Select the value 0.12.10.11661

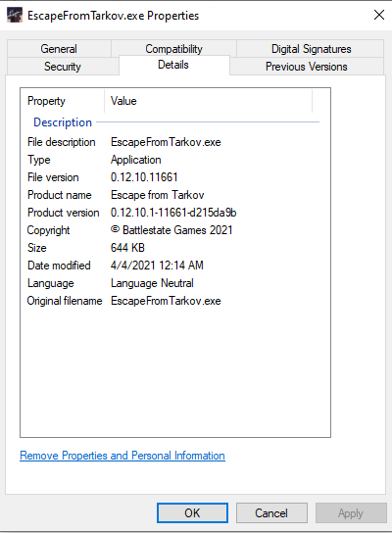(x=144, y=177)
